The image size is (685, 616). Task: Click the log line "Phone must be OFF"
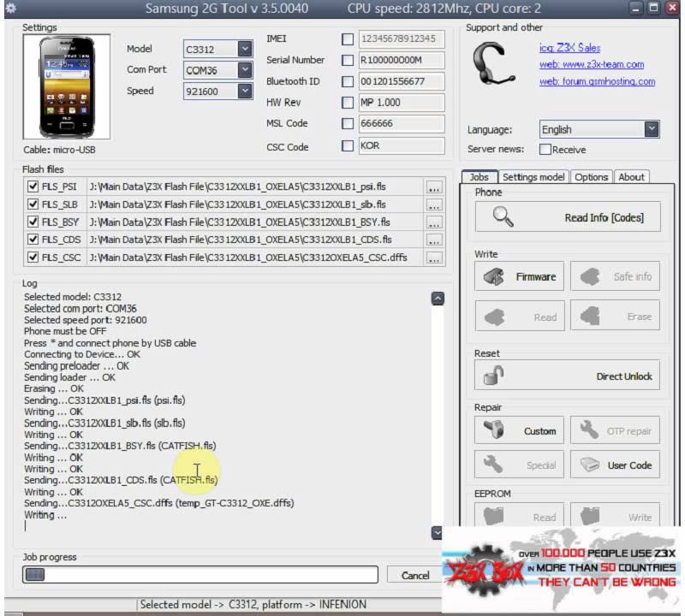click(65, 331)
